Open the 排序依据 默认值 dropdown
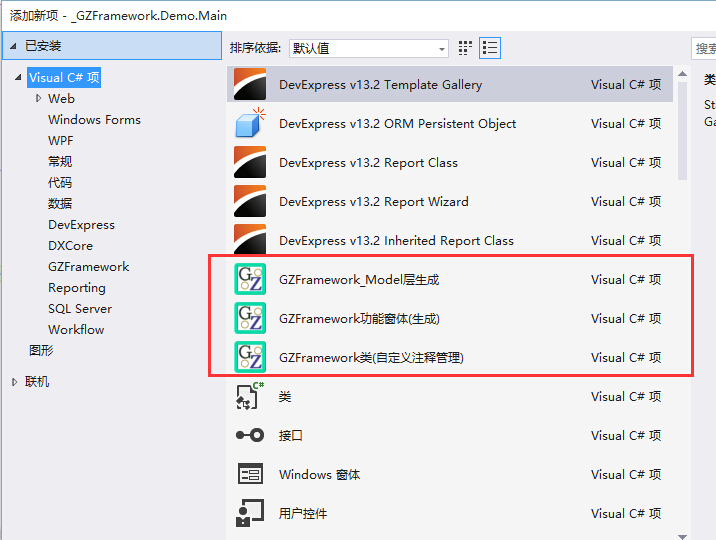 point(369,48)
